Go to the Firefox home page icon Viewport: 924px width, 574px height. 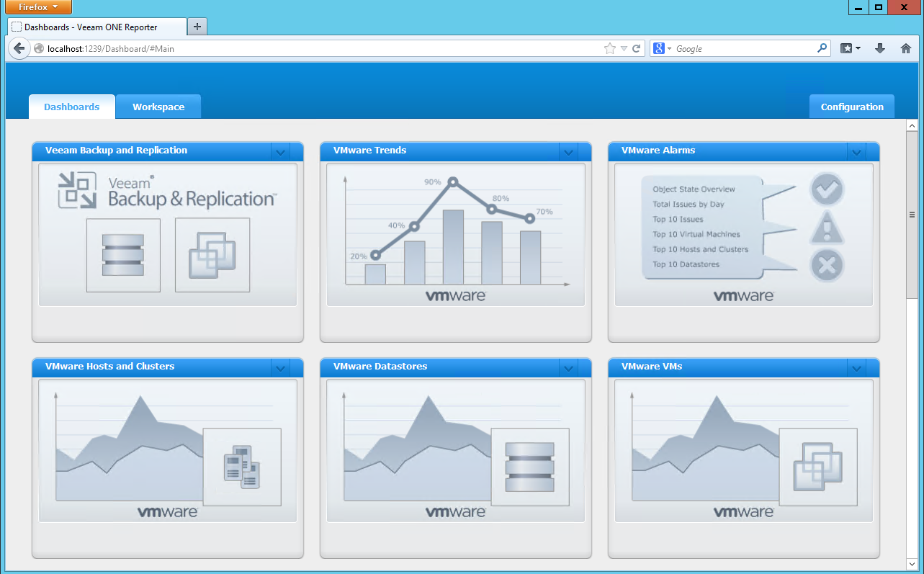click(906, 49)
